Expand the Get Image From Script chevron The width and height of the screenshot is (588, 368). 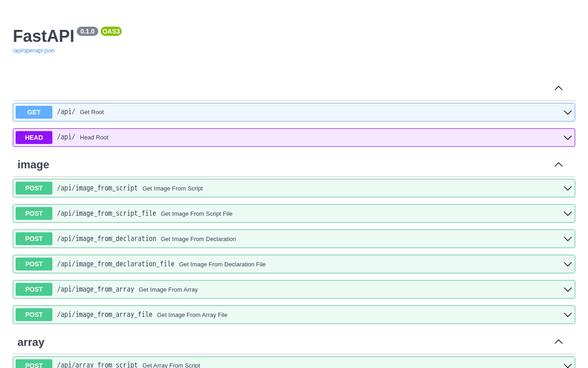568,188
